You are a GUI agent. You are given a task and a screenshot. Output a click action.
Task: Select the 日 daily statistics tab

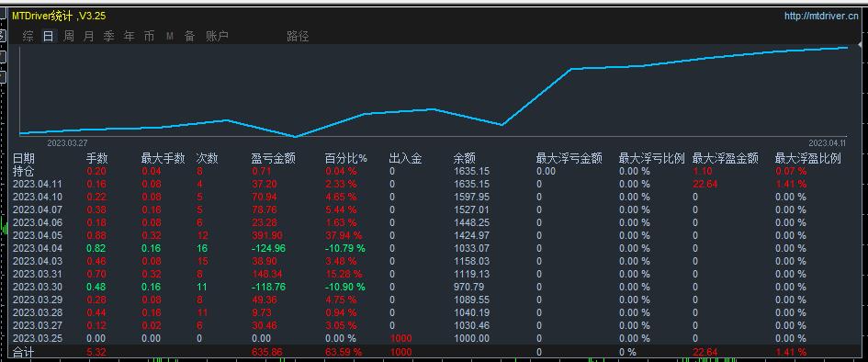point(49,37)
